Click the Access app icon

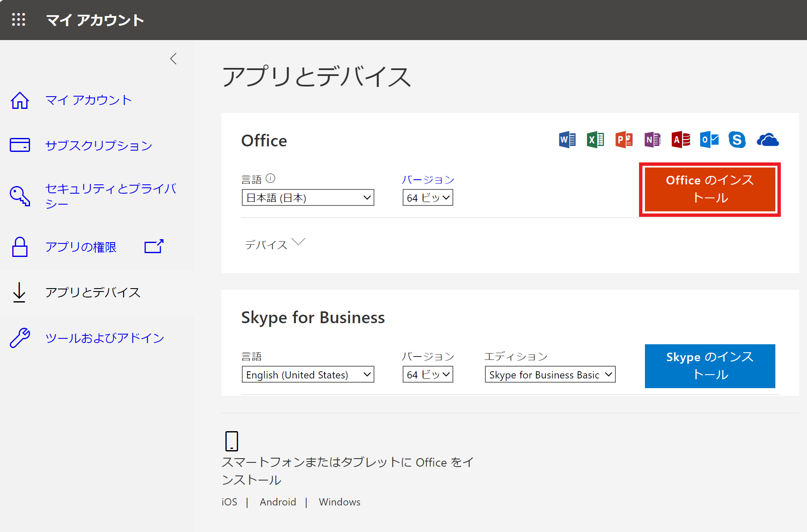[x=681, y=140]
